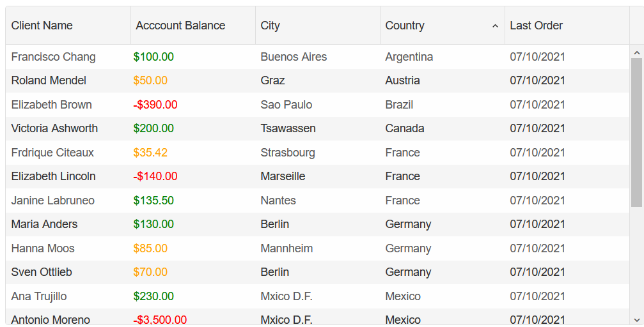Click the scrollbar down arrow
This screenshot has height=327, width=644.
pyautogui.click(x=636, y=319)
